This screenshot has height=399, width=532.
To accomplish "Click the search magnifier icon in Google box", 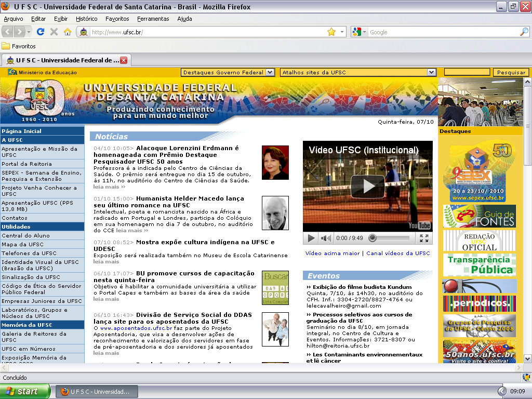I will point(524,32).
